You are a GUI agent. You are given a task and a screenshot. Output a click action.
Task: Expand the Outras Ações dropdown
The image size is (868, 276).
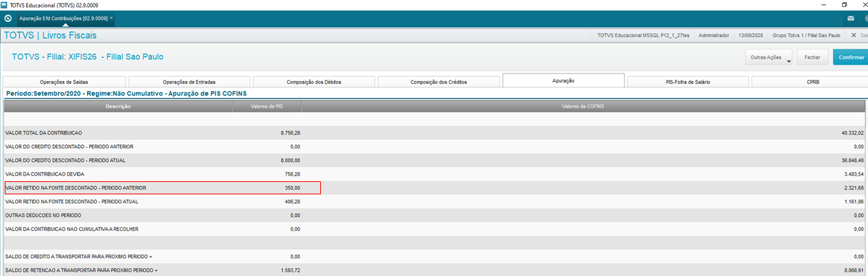coord(769,58)
